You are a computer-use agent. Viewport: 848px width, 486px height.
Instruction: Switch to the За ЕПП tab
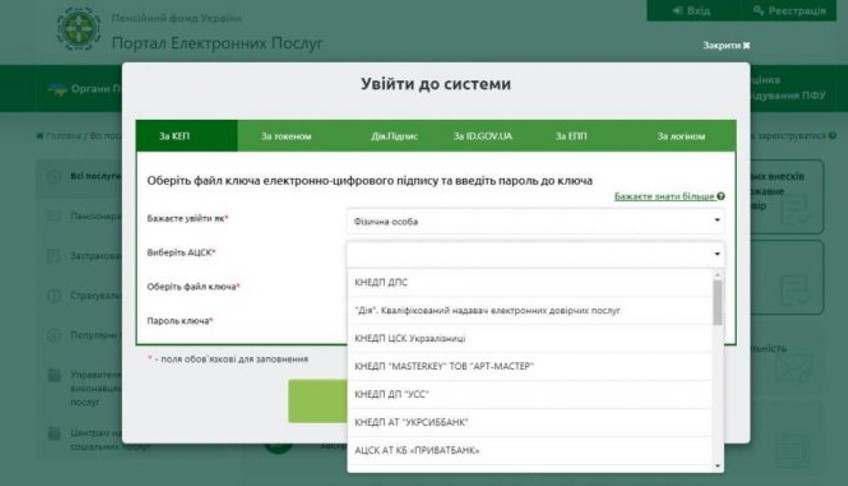(571, 136)
